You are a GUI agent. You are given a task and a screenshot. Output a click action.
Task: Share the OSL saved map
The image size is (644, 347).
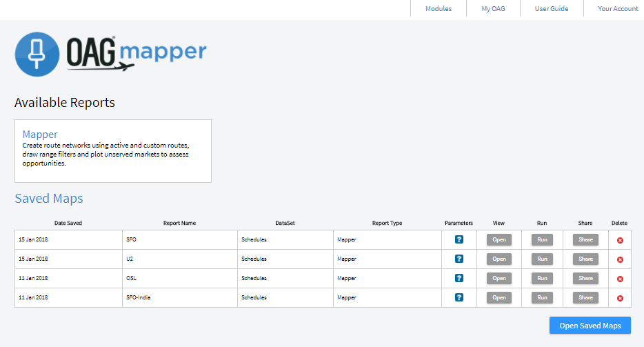[x=585, y=278]
